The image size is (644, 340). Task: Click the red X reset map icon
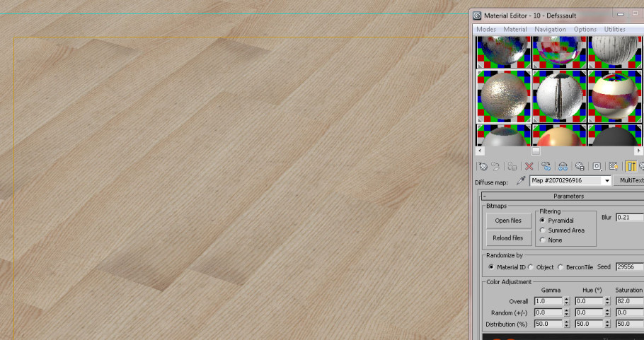tap(529, 166)
